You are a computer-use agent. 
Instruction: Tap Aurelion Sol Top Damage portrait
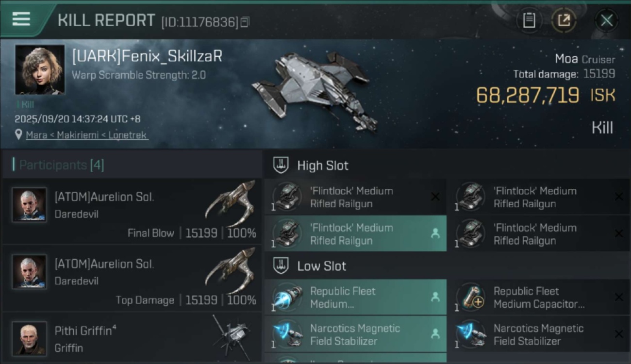pyautogui.click(x=30, y=272)
